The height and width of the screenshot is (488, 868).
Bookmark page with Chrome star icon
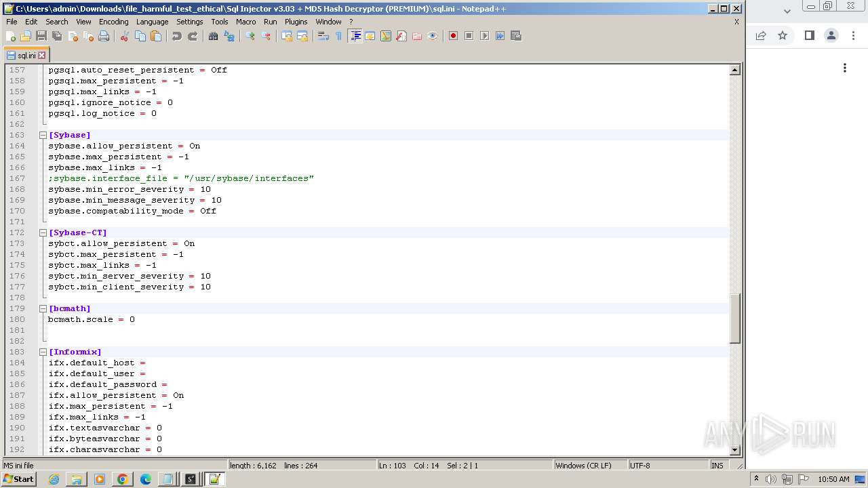[x=783, y=35]
